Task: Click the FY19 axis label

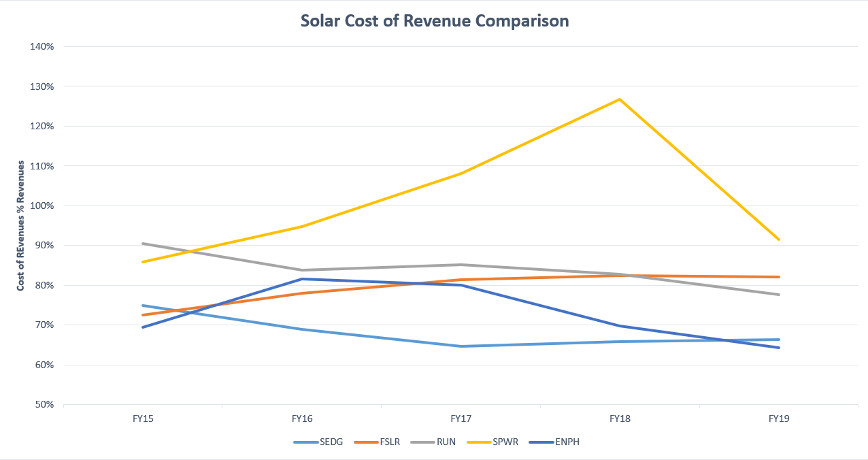Action: point(779,419)
